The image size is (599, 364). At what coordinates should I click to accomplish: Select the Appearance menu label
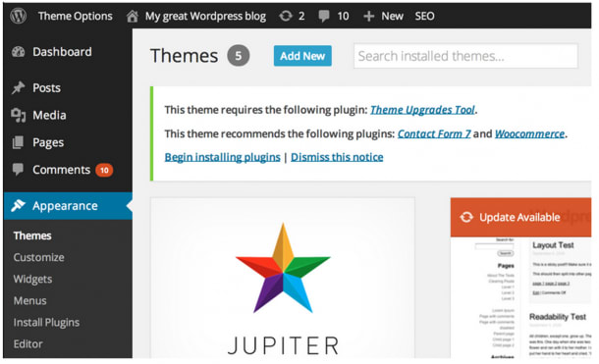tap(65, 206)
